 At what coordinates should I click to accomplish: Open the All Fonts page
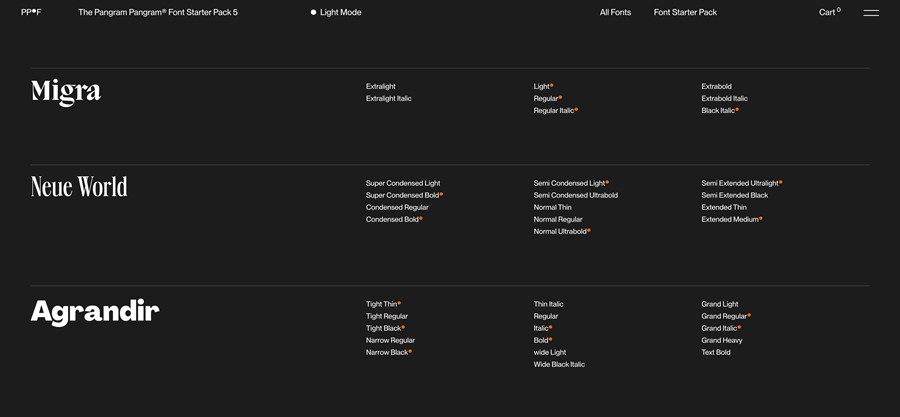pyautogui.click(x=615, y=12)
